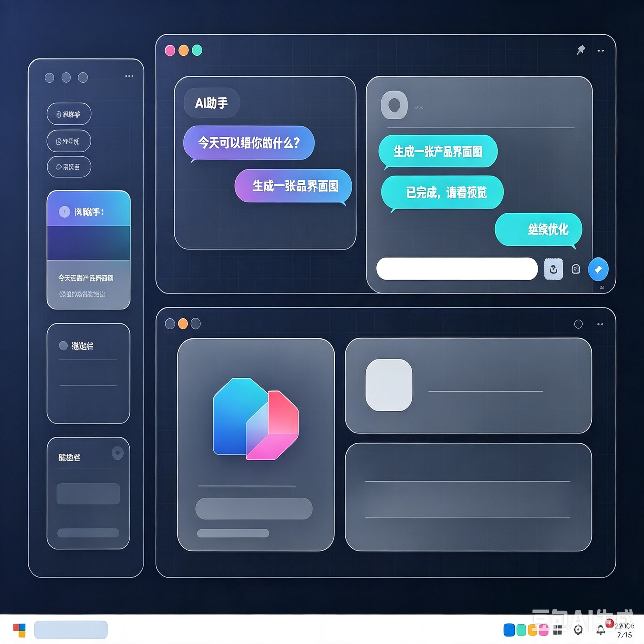Click the avatar circle on the sidebar gradient card
Viewport: 644px width, 644px height.
[64, 212]
